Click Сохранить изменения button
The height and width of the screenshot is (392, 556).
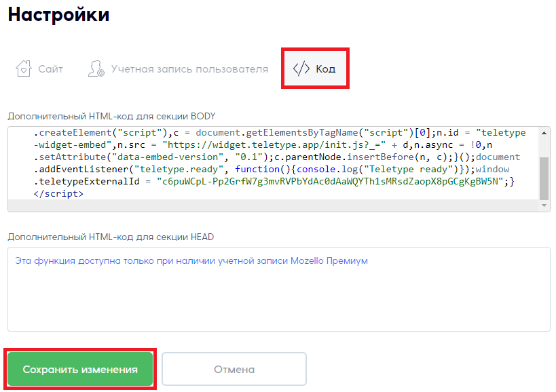pyautogui.click(x=80, y=369)
